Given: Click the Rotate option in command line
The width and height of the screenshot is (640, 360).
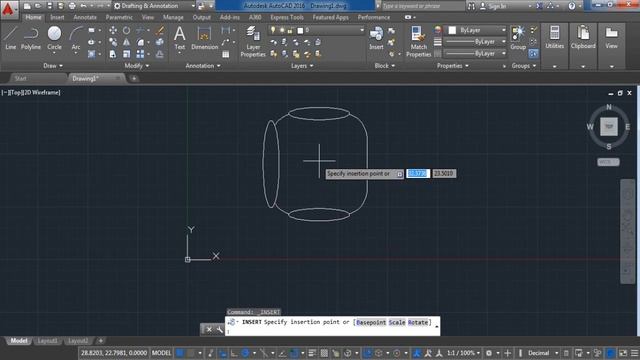Looking at the screenshot, I should tap(418, 322).
